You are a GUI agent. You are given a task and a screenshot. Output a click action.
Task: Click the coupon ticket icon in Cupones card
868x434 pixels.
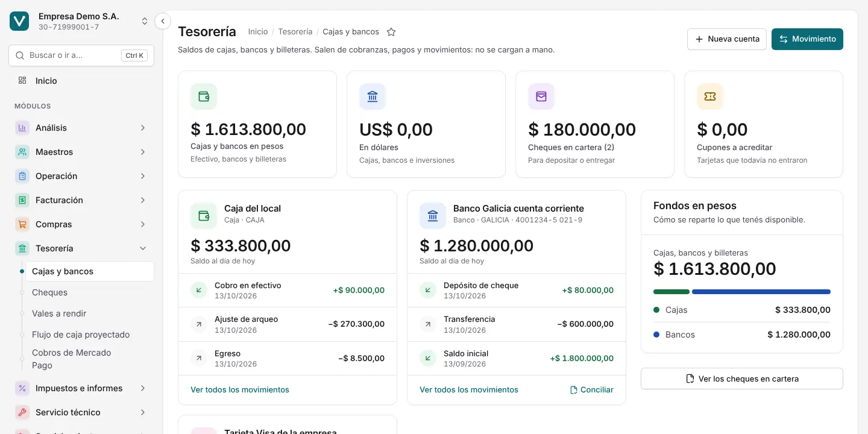pyautogui.click(x=710, y=96)
